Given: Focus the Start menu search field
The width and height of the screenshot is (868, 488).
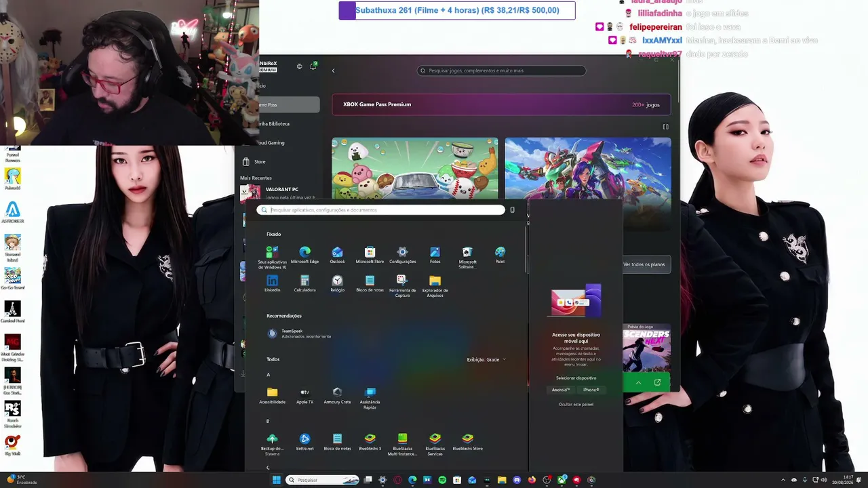Looking at the screenshot, I should pos(380,210).
